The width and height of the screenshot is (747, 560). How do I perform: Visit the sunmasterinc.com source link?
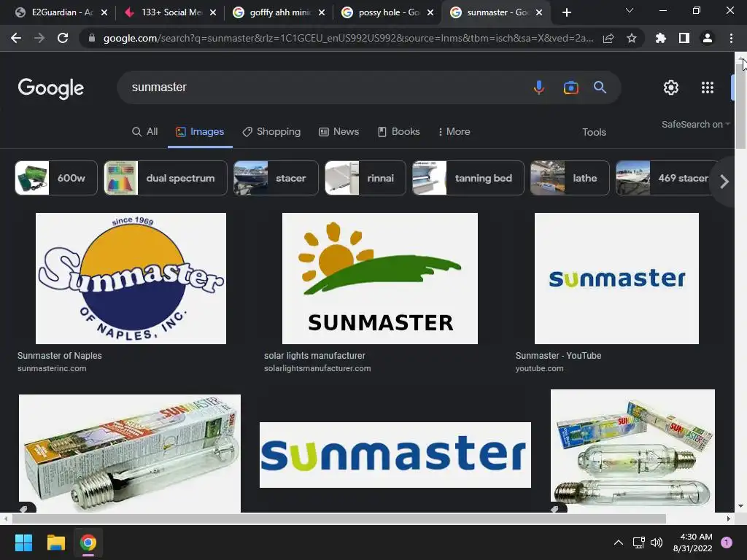click(52, 368)
